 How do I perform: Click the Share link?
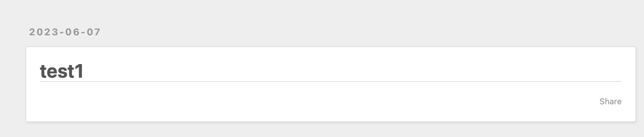click(610, 102)
